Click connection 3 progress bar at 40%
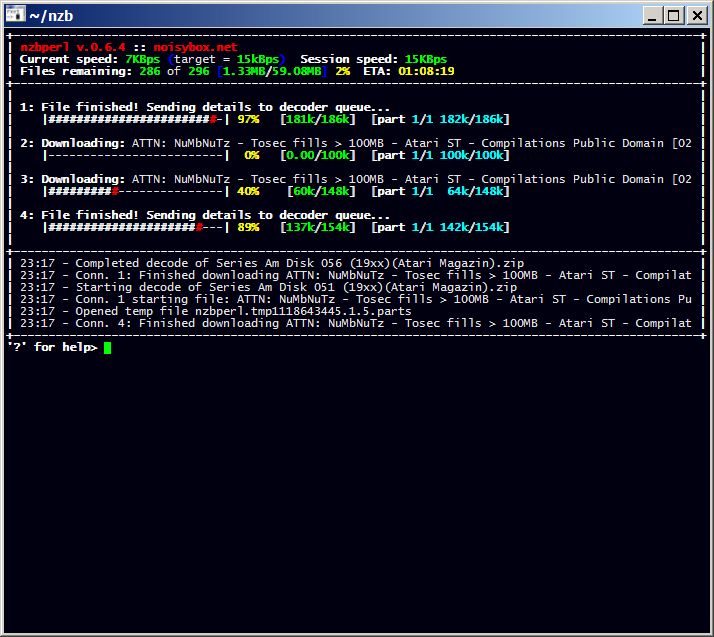The width and height of the screenshot is (714, 637). (136, 191)
